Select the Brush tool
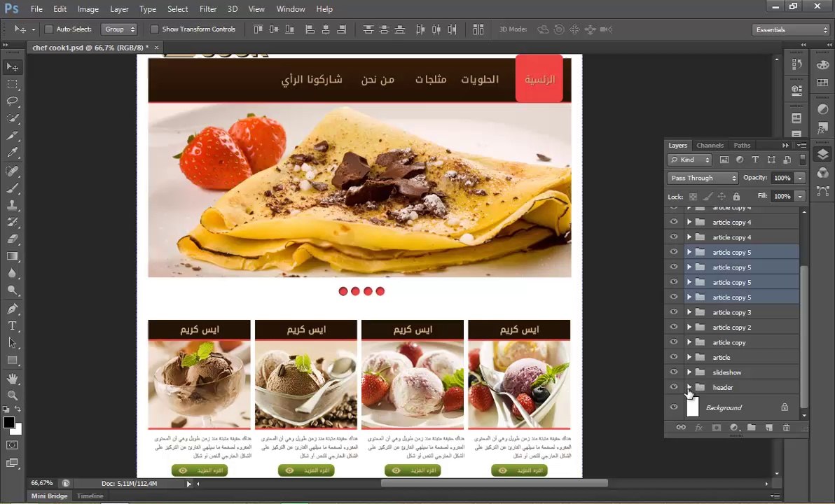The height and width of the screenshot is (504, 835). [12, 188]
